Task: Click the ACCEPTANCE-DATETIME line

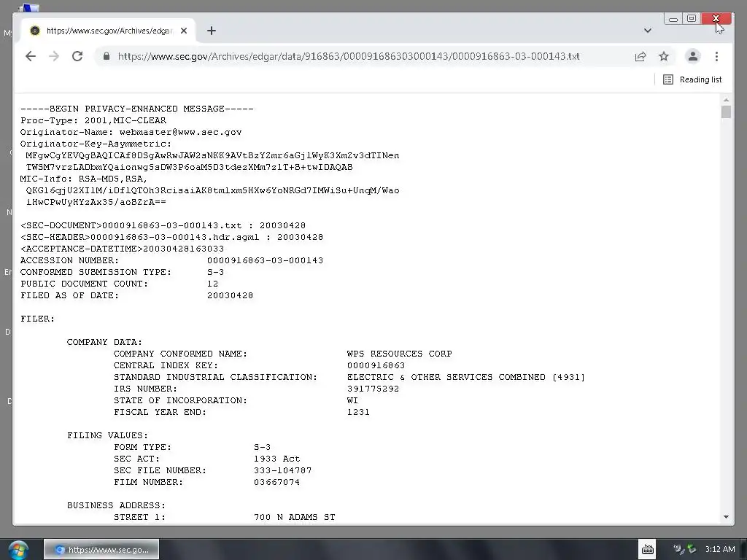Action: 122,249
